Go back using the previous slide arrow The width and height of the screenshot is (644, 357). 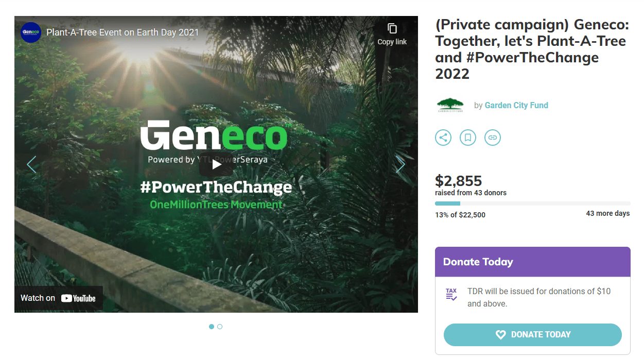click(32, 164)
